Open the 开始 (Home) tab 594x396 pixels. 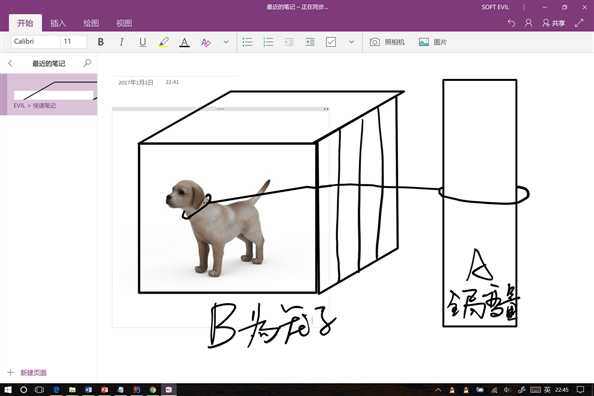[25, 23]
